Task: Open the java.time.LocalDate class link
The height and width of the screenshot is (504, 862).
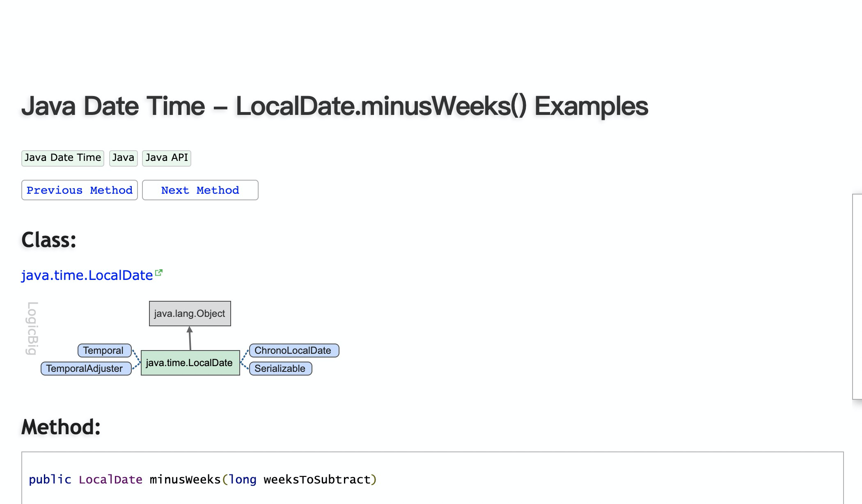Action: tap(87, 275)
